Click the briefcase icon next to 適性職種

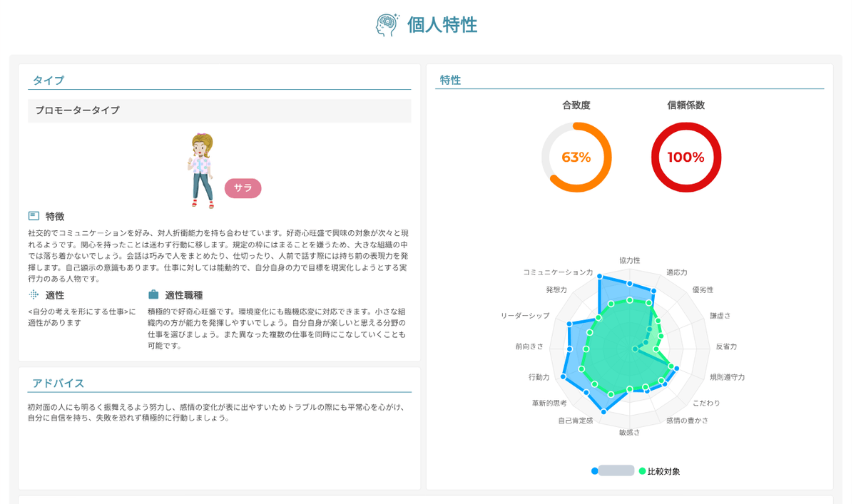coord(153,294)
